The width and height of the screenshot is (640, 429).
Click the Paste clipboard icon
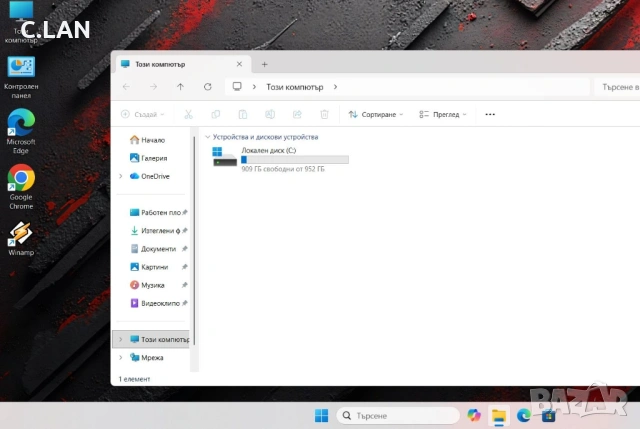tap(243, 114)
